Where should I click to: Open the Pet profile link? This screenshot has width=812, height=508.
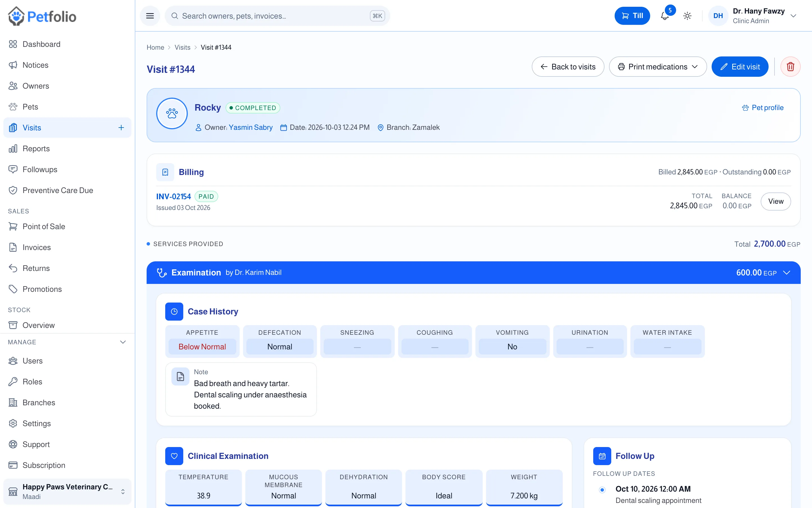763,108
